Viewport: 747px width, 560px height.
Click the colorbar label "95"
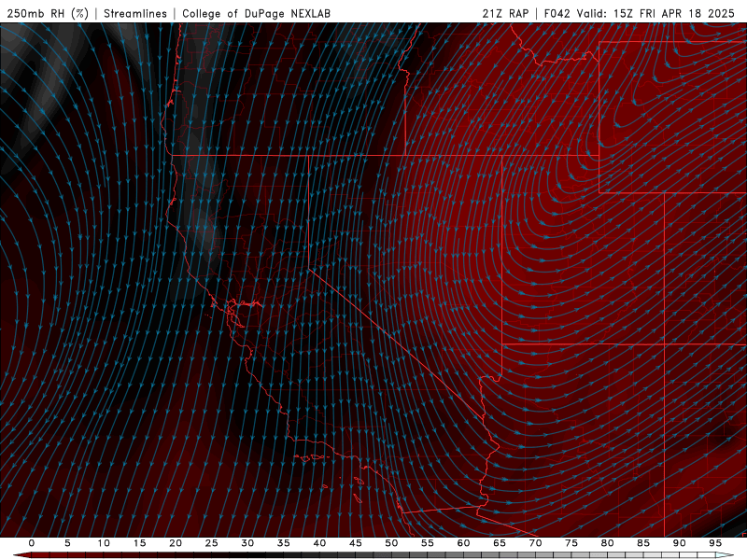click(x=715, y=543)
